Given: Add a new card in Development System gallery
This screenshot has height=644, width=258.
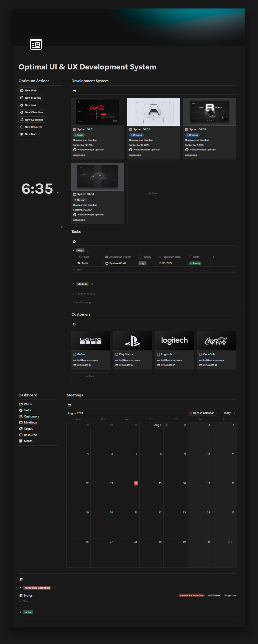Looking at the screenshot, I should (154, 193).
